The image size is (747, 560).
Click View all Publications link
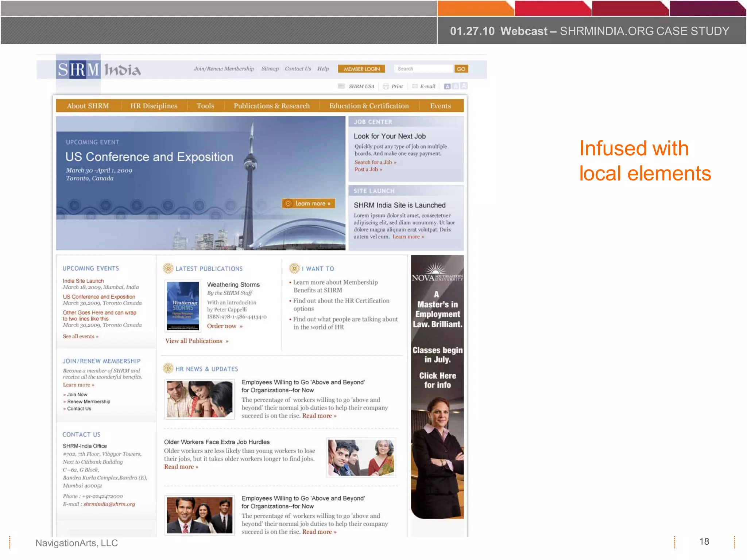197,341
